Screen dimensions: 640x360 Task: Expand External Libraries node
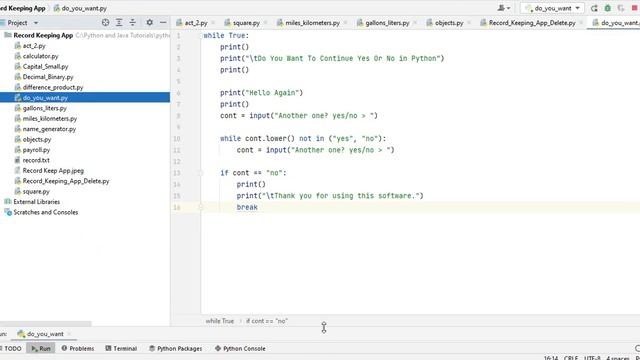[36, 202]
